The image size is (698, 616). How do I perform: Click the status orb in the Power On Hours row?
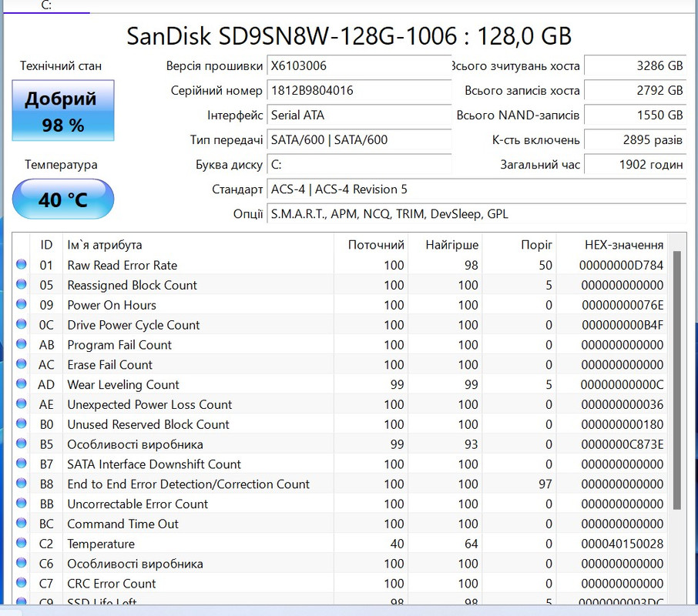point(21,304)
